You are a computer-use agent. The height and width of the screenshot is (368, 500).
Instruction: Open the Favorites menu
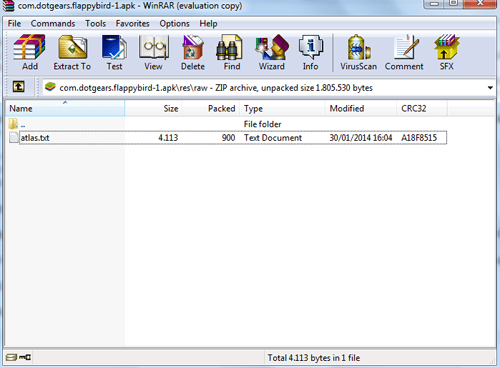pyautogui.click(x=132, y=24)
